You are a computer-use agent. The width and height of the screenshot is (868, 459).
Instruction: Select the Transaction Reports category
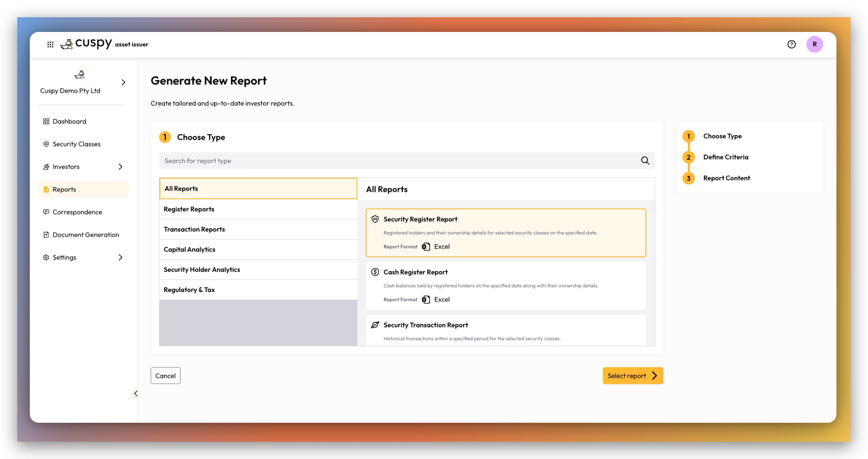(x=258, y=229)
